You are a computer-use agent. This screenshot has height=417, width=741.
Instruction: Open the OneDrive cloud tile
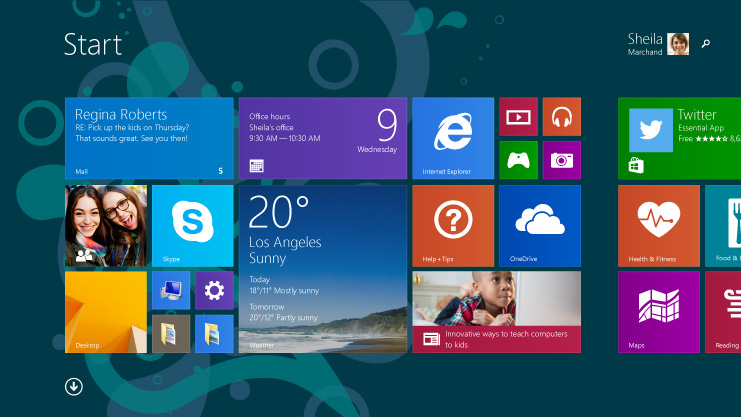[539, 226]
